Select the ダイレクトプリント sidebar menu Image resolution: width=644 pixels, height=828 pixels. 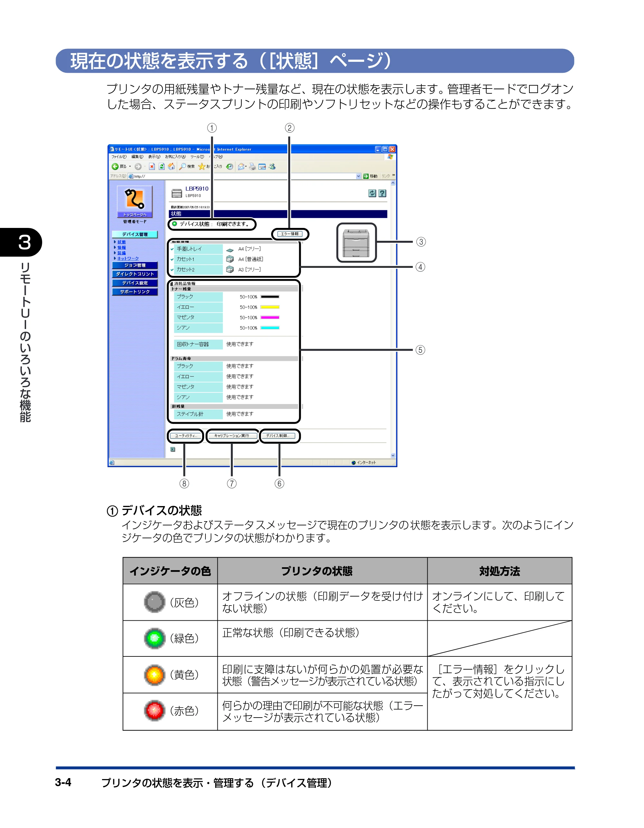(x=135, y=274)
